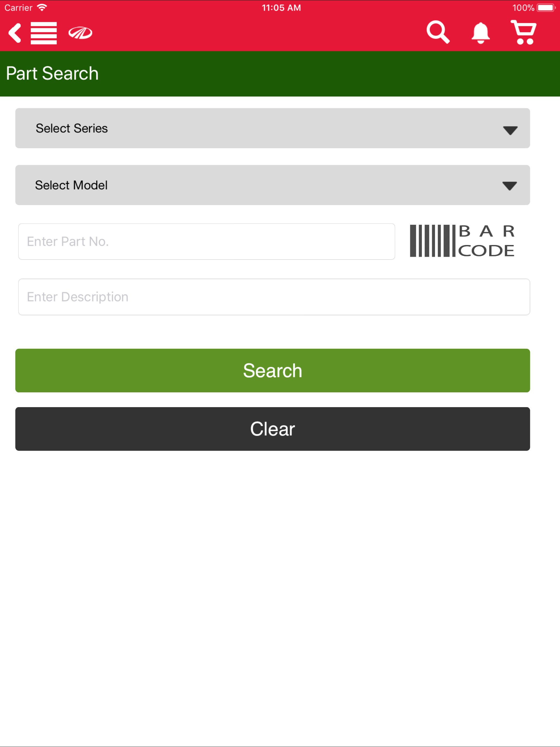Open search via magnifier icon
The image size is (560, 747).
coord(438,32)
